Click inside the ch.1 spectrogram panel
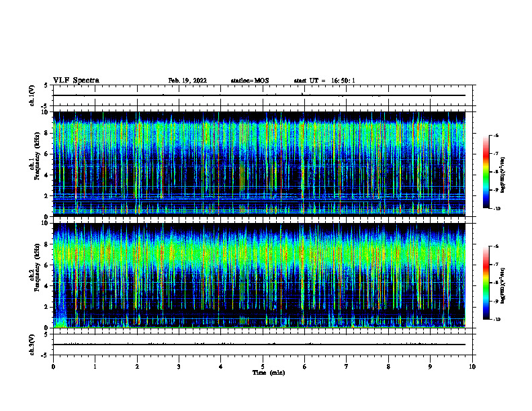Viewport: 532px width, 411px height. (x=259, y=164)
